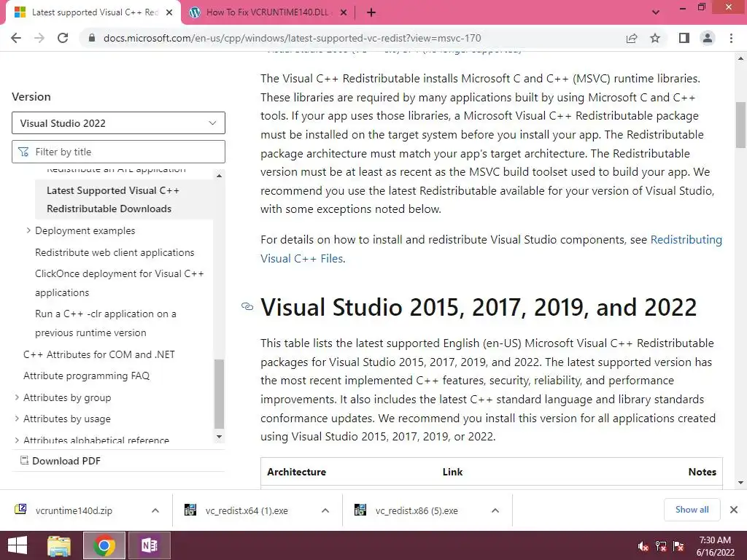
Task: Click the sidebar tree scroll-up arrow
Action: pyautogui.click(x=219, y=176)
